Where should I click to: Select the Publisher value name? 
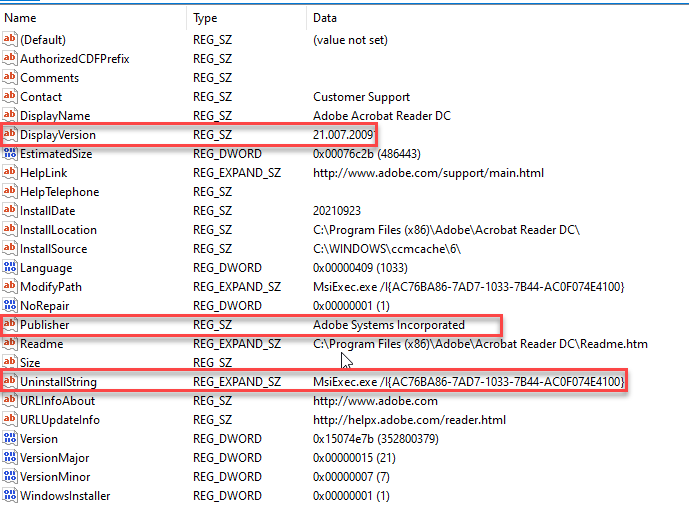44,325
